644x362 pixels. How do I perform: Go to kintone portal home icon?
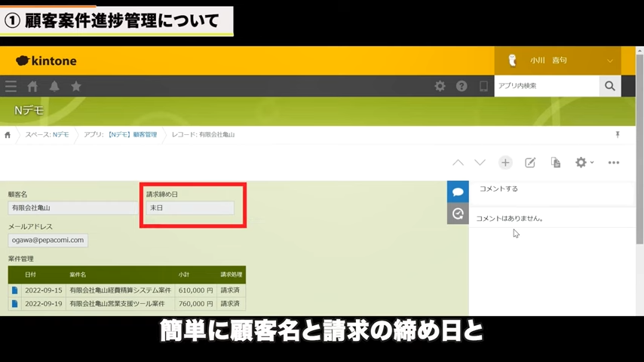click(x=32, y=86)
